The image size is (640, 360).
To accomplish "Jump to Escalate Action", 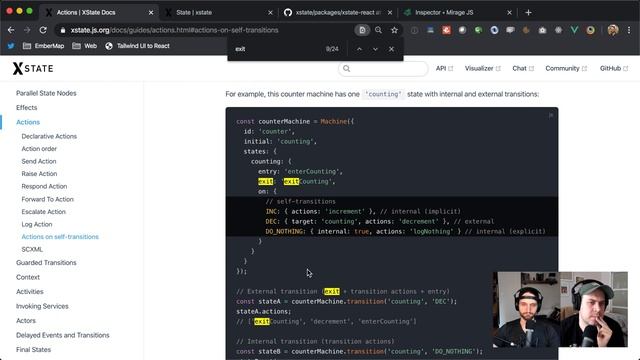I will 43,211.
